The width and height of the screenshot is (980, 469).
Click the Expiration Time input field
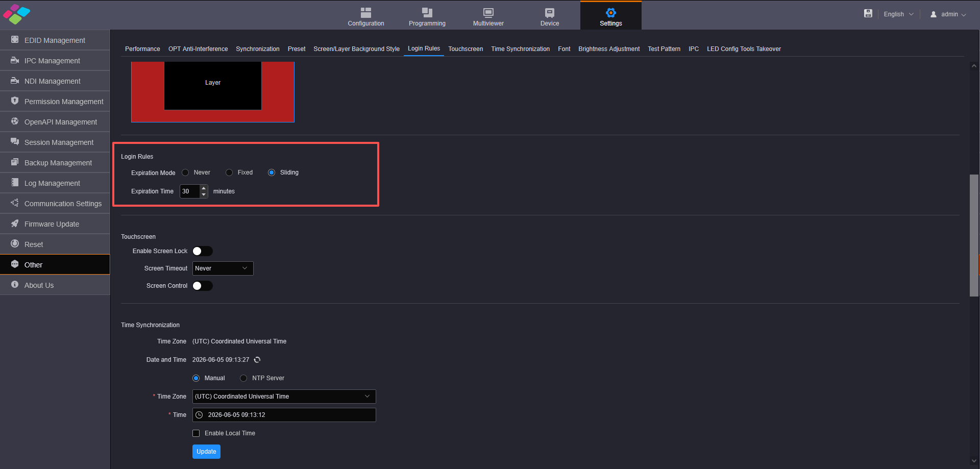(x=190, y=191)
